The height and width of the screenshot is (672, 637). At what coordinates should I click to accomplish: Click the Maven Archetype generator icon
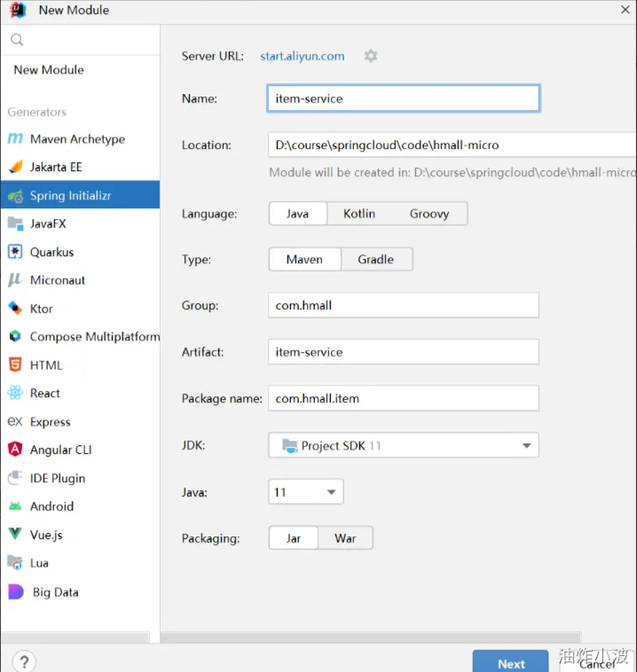15,139
